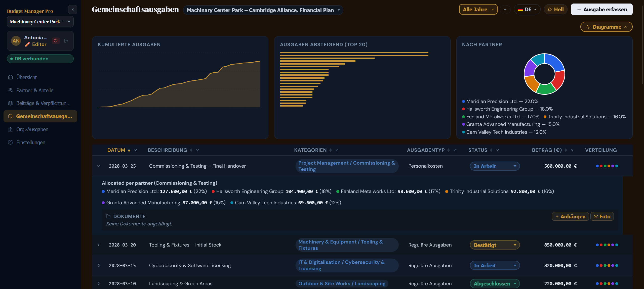
Task: Click the red power icon beside Antonia
Action: [56, 41]
